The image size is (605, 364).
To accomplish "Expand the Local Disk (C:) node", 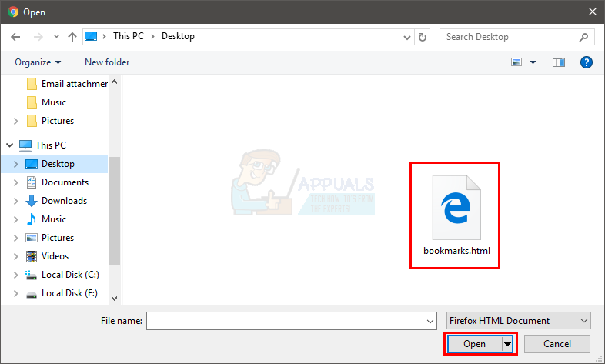I will click(16, 276).
